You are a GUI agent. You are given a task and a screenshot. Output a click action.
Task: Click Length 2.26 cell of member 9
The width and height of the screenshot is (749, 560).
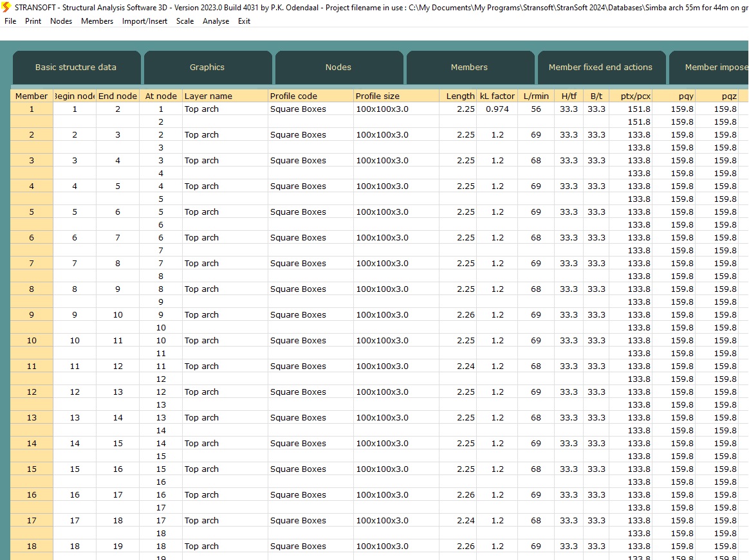pyautogui.click(x=458, y=314)
